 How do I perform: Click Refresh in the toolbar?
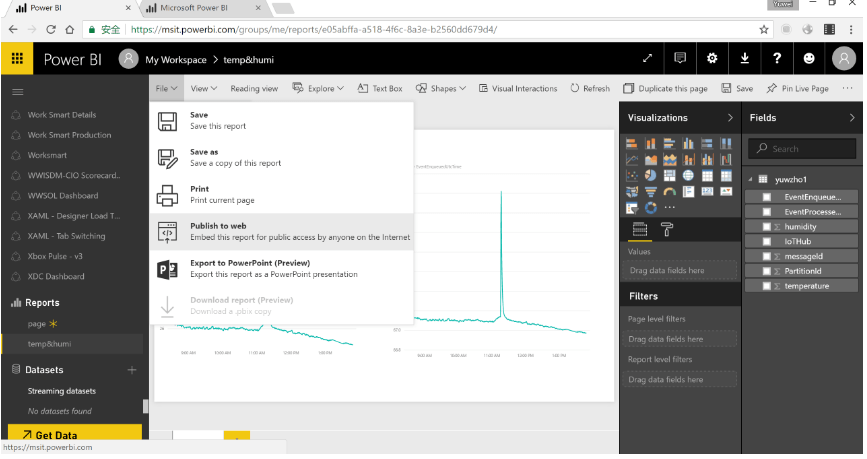pyautogui.click(x=590, y=88)
